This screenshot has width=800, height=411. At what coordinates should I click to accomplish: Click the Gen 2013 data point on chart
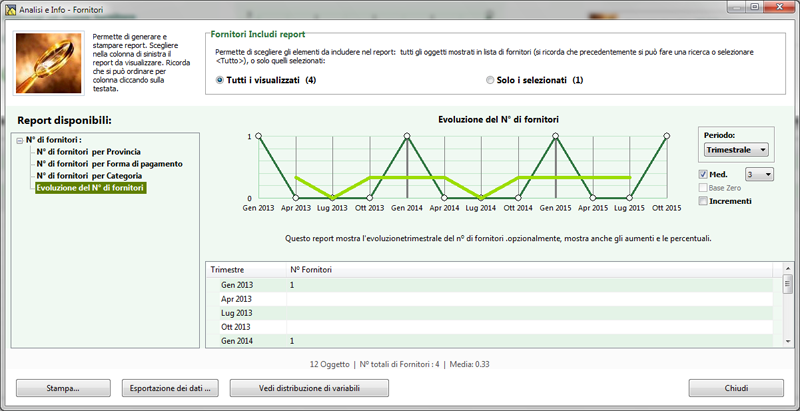(x=258, y=136)
